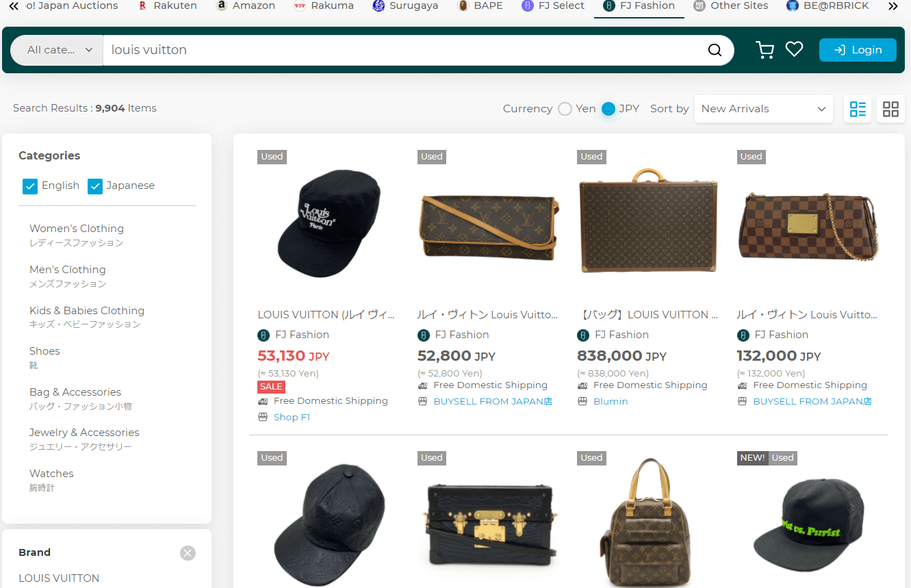Click the 838,000 JPY price
This screenshot has width=911, height=588.
621,356
